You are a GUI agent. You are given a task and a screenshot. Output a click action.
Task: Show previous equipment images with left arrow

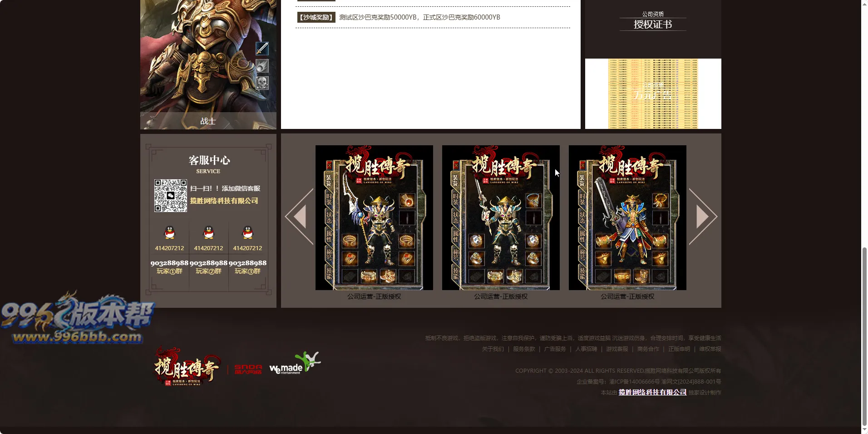(x=300, y=217)
